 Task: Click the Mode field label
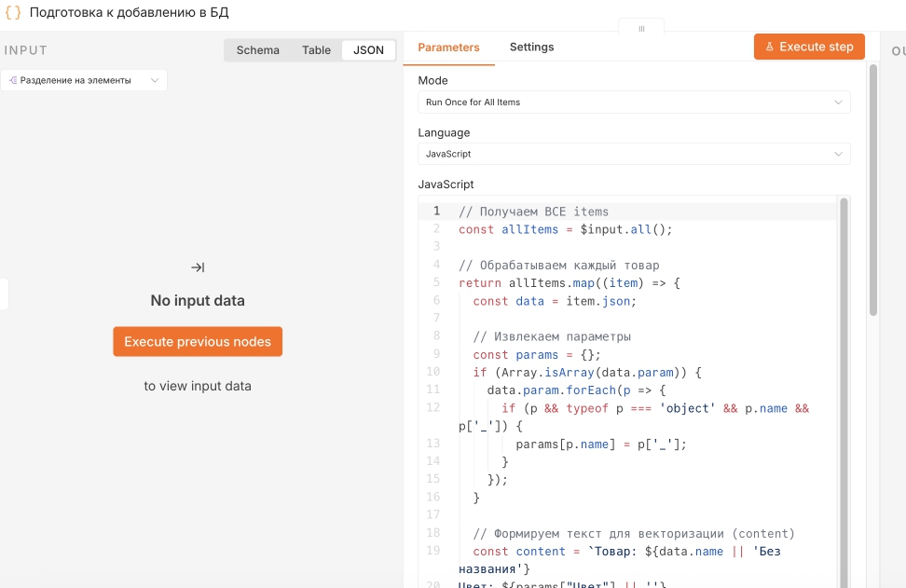[x=432, y=80]
